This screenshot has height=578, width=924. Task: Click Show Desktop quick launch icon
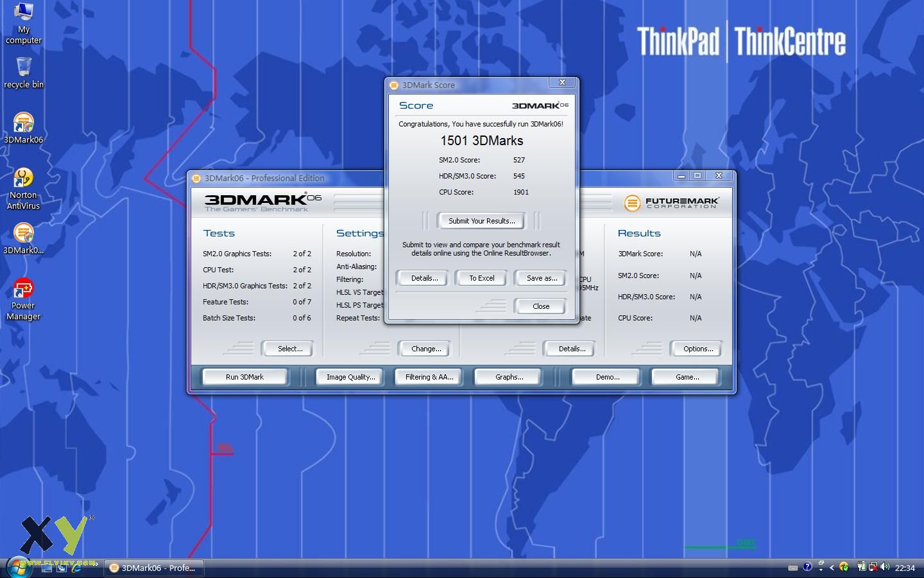click(x=47, y=568)
